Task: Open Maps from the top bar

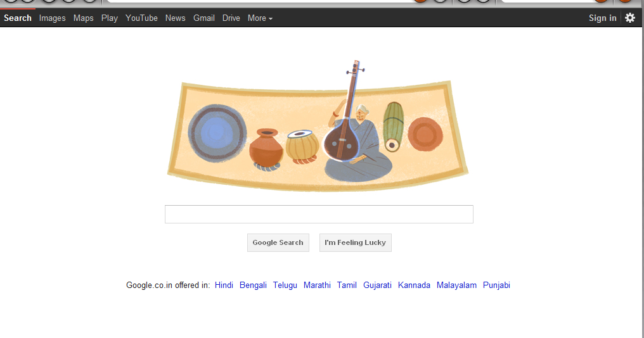Action: tap(84, 18)
